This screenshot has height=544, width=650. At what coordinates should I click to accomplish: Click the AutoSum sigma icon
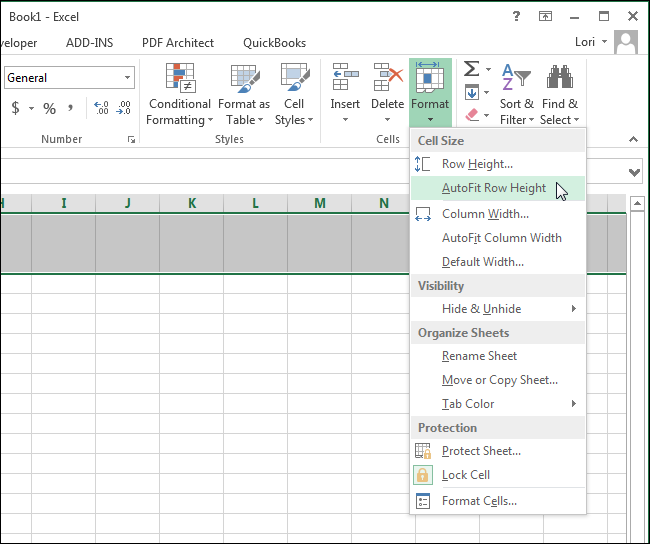(x=471, y=69)
